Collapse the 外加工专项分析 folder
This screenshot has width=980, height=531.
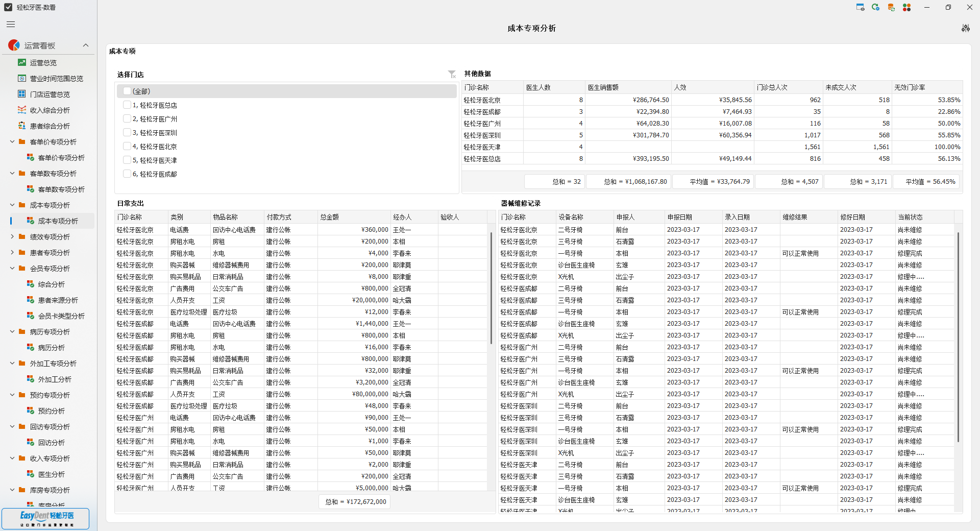coord(12,364)
